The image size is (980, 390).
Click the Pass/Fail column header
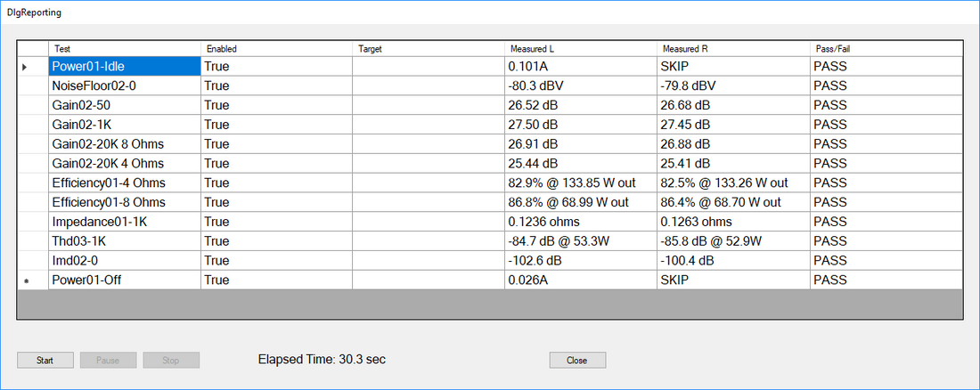click(886, 49)
